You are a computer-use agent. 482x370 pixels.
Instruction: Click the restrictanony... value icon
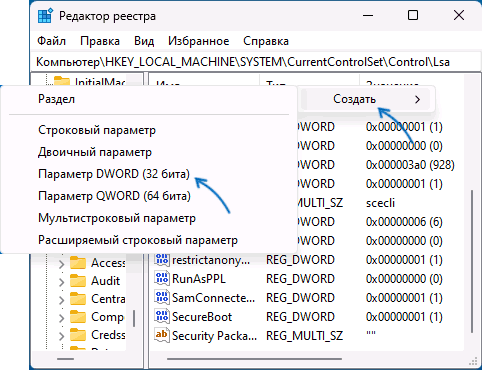pyautogui.click(x=162, y=260)
